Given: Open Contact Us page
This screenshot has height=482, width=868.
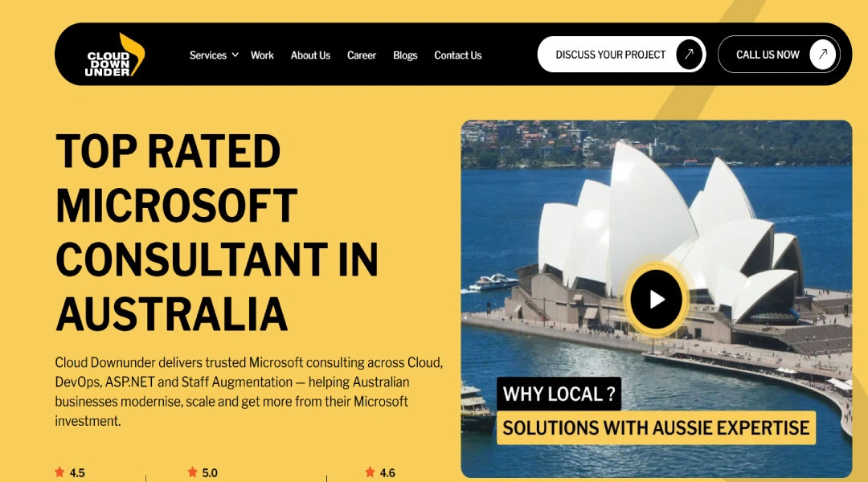Looking at the screenshot, I should point(458,55).
